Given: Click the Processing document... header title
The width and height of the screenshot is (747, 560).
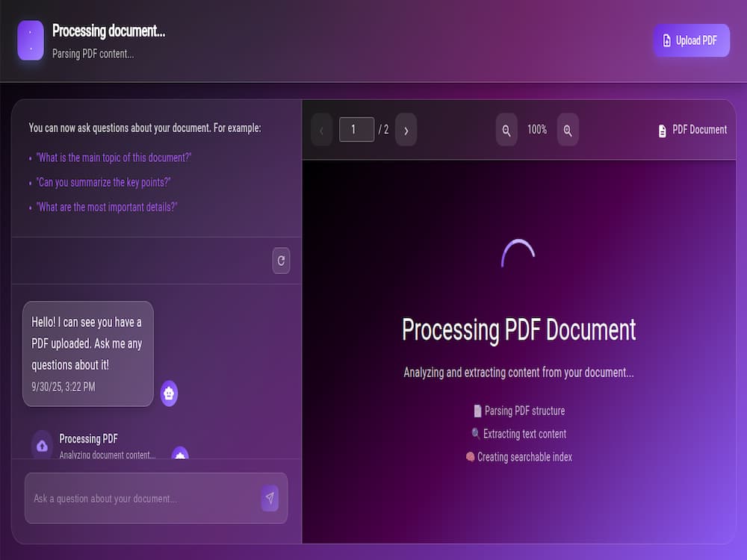Looking at the screenshot, I should coord(108,31).
